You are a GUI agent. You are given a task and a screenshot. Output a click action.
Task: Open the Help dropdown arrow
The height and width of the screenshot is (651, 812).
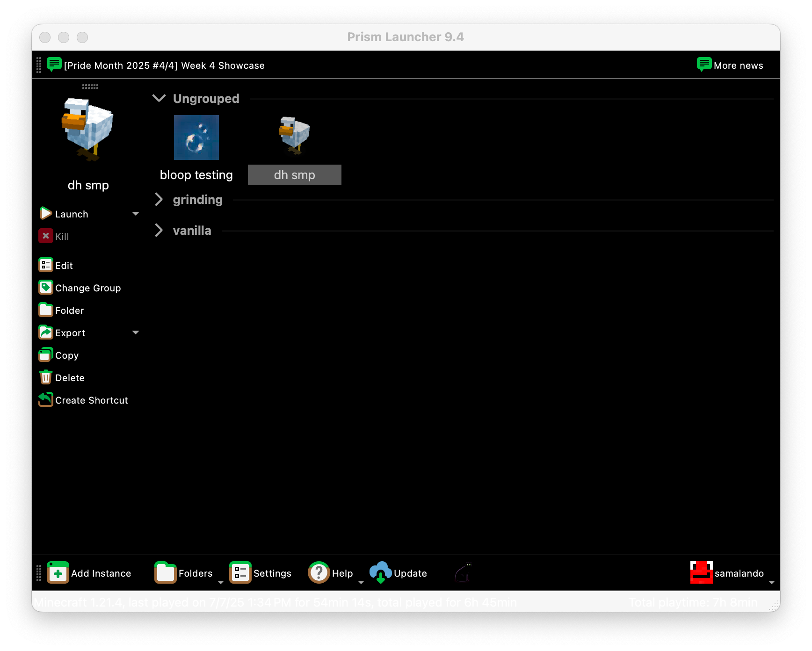click(x=361, y=583)
